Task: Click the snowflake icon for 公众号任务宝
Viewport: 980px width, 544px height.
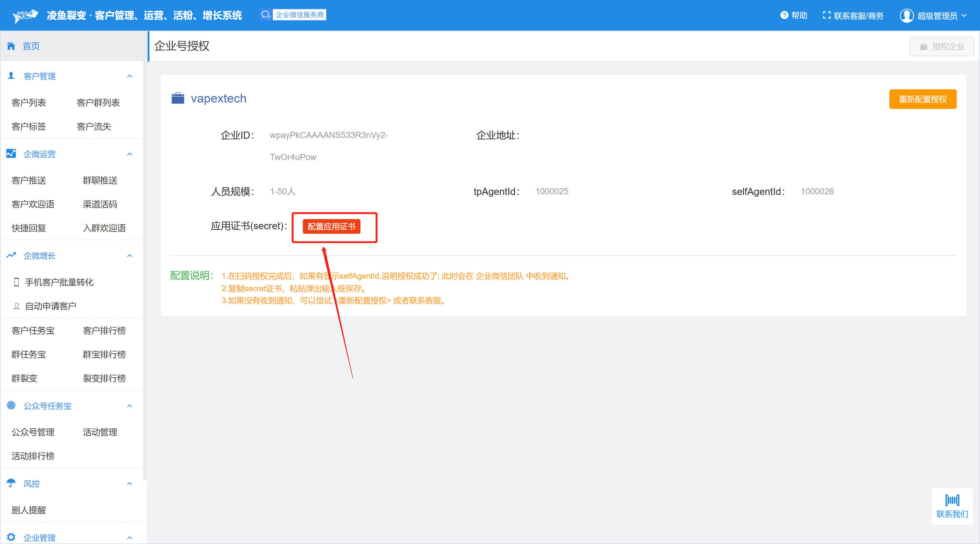Action: point(11,405)
